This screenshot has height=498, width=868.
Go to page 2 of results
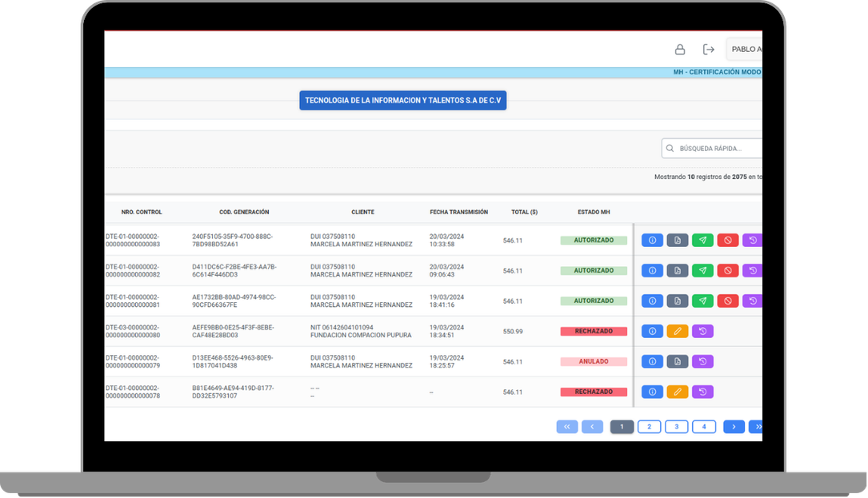click(650, 427)
